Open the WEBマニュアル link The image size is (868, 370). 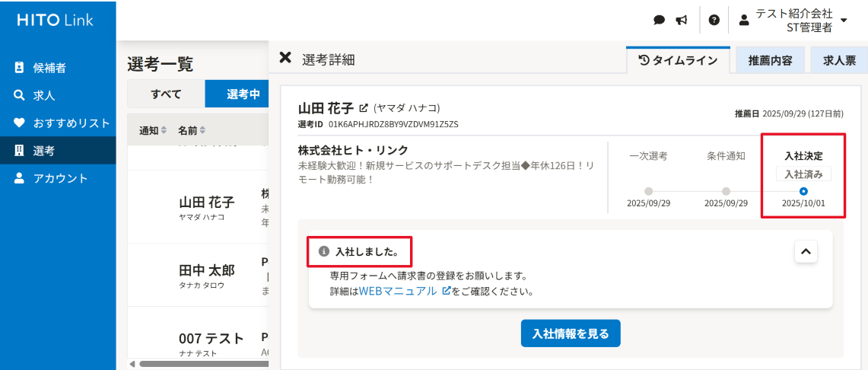pyautogui.click(x=398, y=291)
